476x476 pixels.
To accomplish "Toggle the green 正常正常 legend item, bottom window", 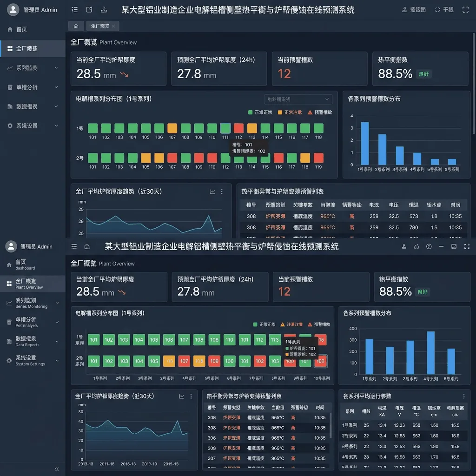I will pyautogui.click(x=264, y=324).
